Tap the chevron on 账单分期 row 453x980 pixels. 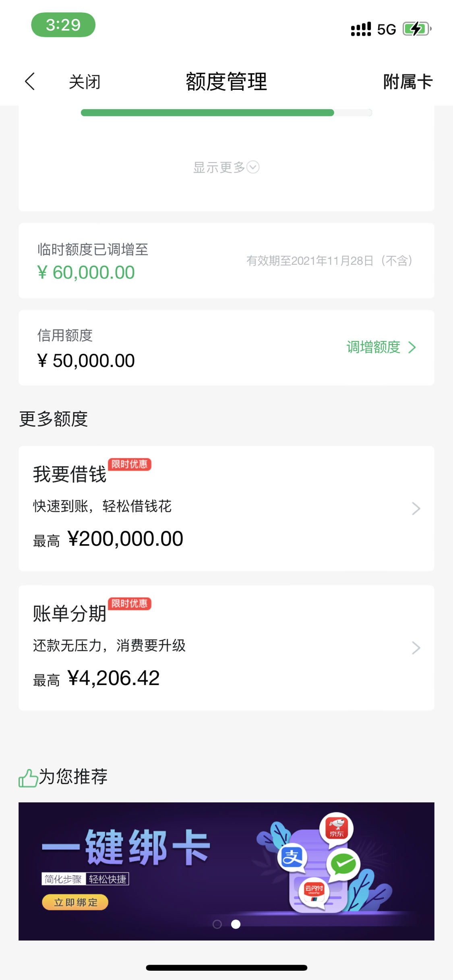[x=416, y=648]
